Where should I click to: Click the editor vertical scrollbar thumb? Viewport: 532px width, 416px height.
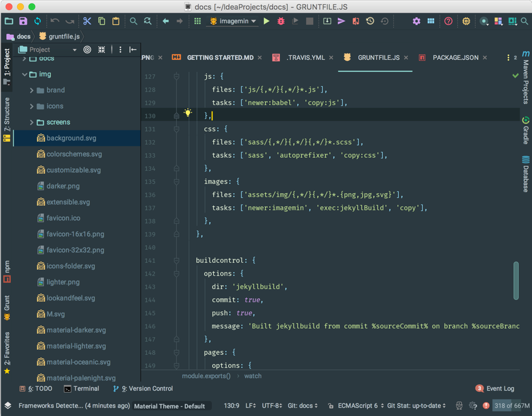515,281
